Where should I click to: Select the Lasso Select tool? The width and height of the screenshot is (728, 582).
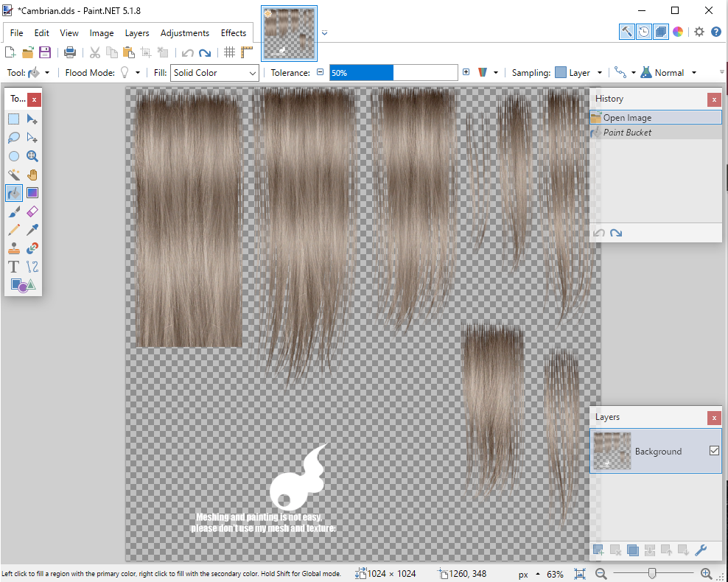(x=14, y=138)
